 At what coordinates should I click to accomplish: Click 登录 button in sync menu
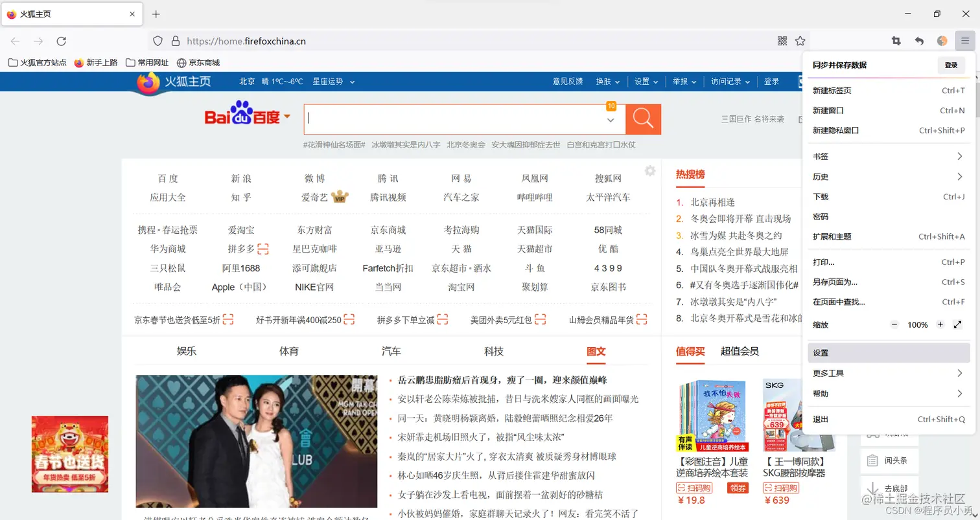[951, 65]
